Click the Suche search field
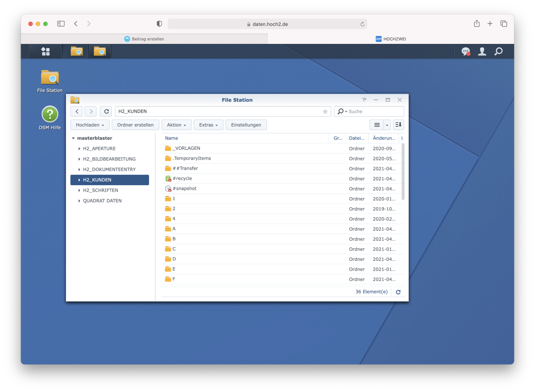The width and height of the screenshot is (535, 392). [x=374, y=112]
